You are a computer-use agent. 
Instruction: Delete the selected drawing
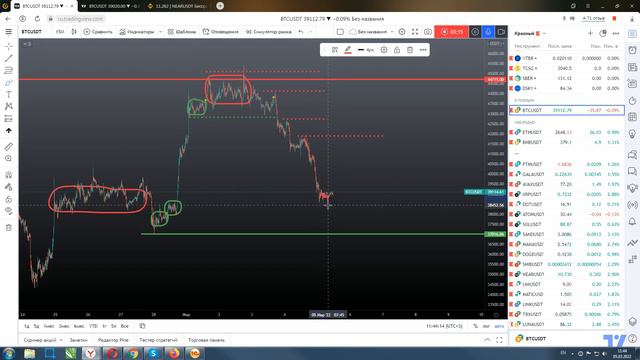pyautogui.click(x=410, y=50)
